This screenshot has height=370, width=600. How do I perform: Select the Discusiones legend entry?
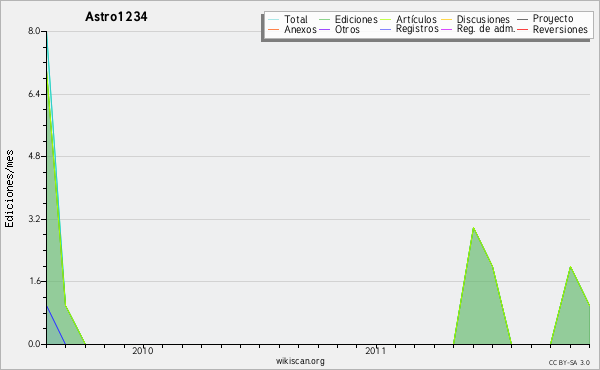tap(483, 19)
